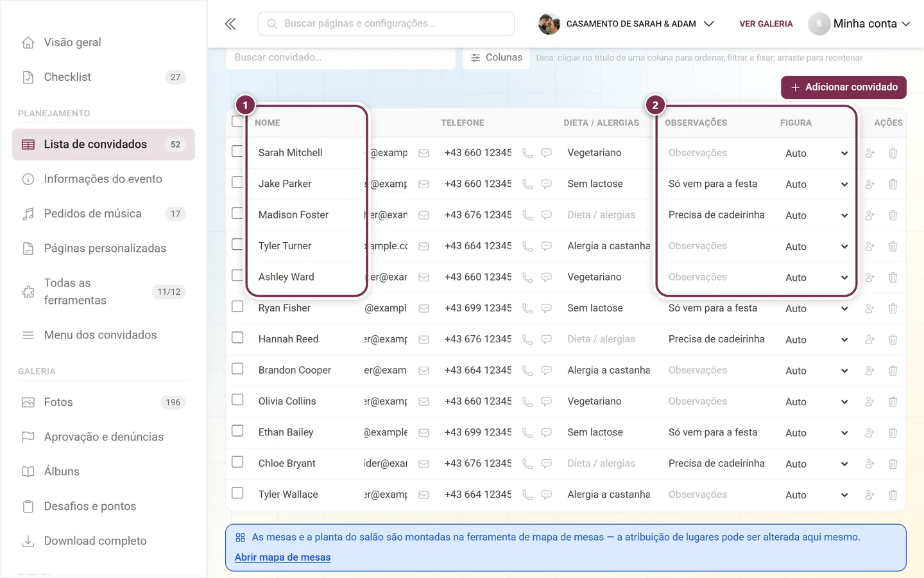Screen dimensions: 924x578
Task: Expand the Figura dropdown for Ethan Bailey
Action: point(816,433)
